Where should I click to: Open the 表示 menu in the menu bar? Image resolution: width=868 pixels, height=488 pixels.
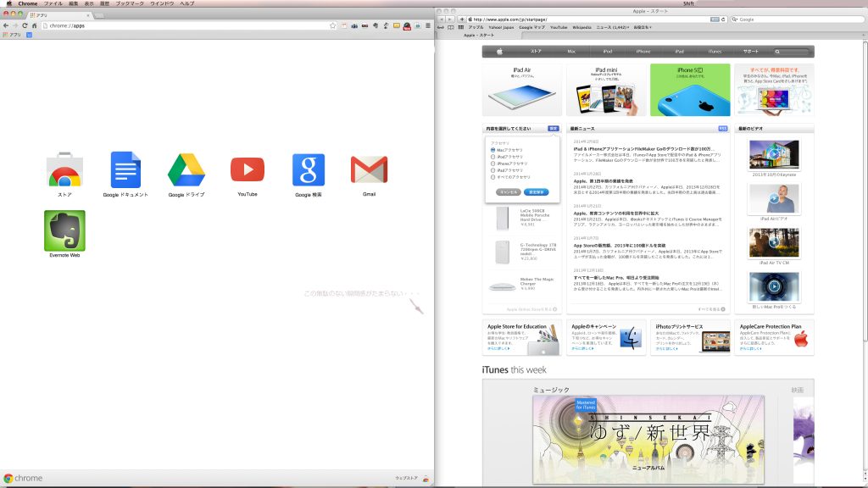(88, 3)
